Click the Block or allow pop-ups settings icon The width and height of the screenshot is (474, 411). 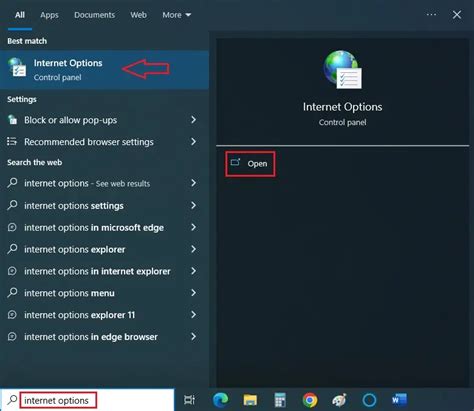[x=12, y=119]
